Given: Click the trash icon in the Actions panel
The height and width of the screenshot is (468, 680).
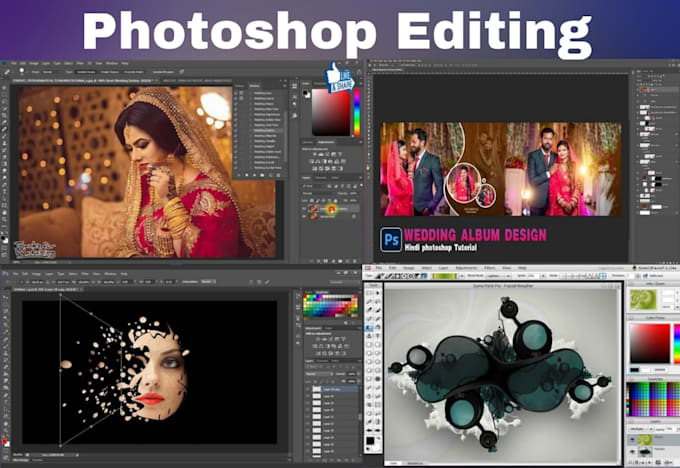Looking at the screenshot, I should coord(278,175).
